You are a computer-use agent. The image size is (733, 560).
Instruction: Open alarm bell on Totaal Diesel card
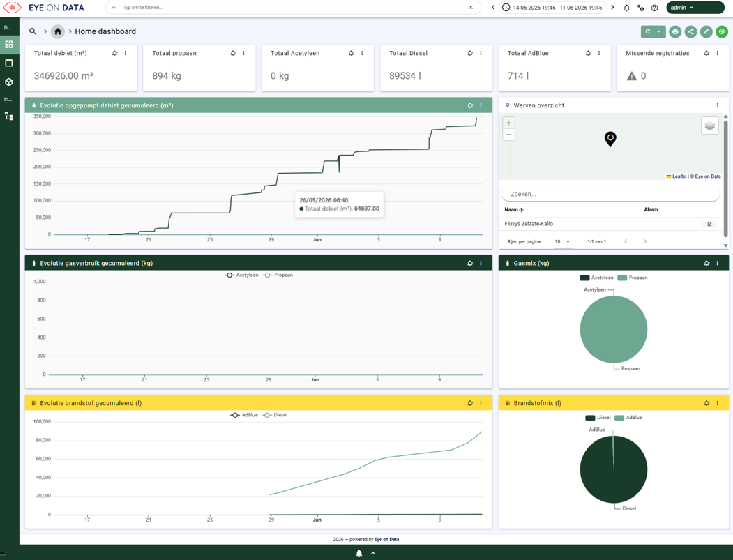(470, 53)
